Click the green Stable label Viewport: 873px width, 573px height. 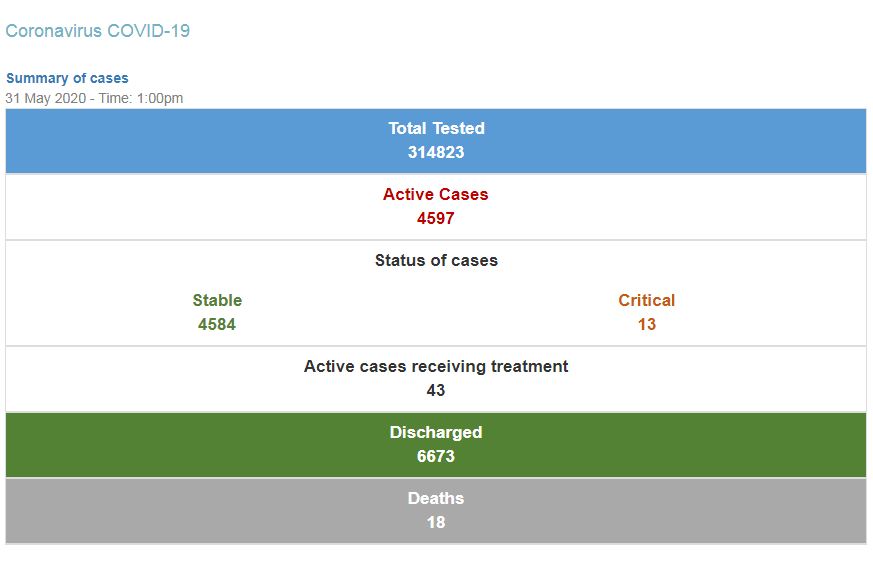217,300
